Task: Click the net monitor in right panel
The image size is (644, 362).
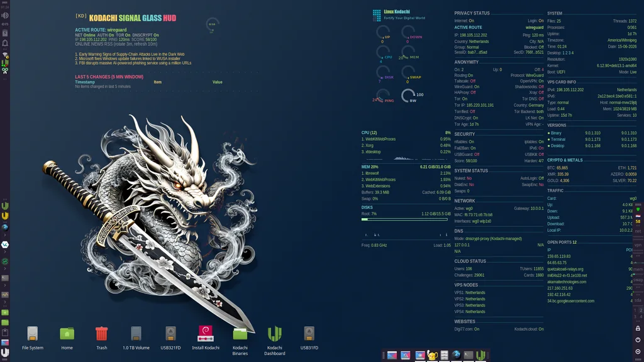Action: click(x=638, y=232)
